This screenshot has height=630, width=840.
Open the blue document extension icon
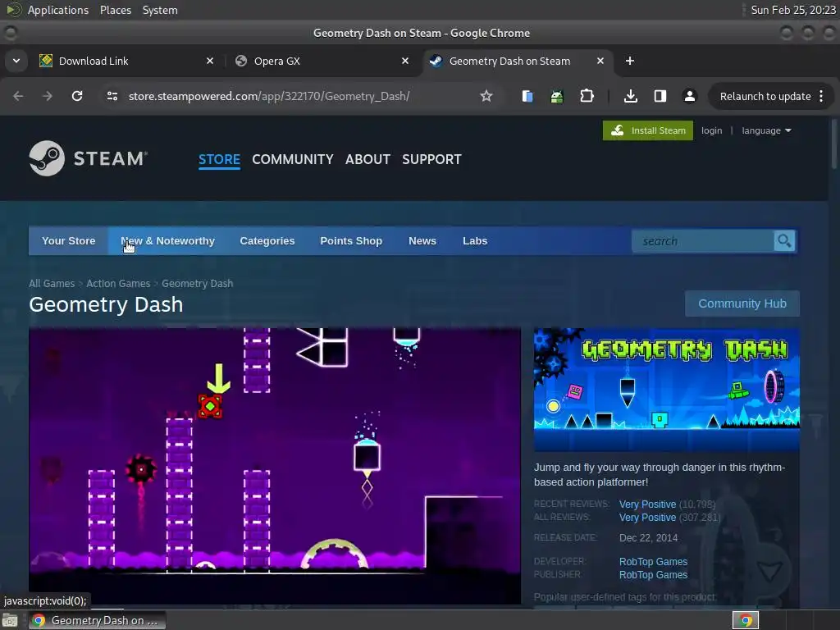[x=527, y=96]
